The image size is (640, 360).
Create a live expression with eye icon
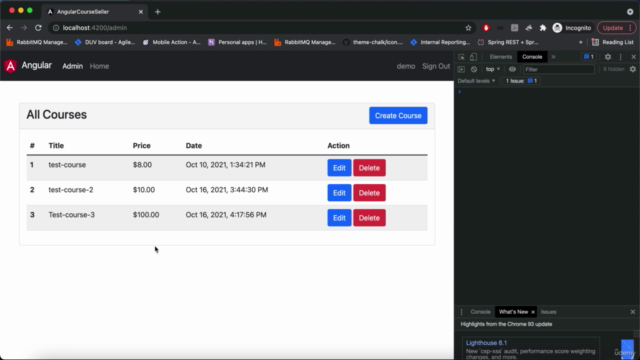click(x=512, y=69)
